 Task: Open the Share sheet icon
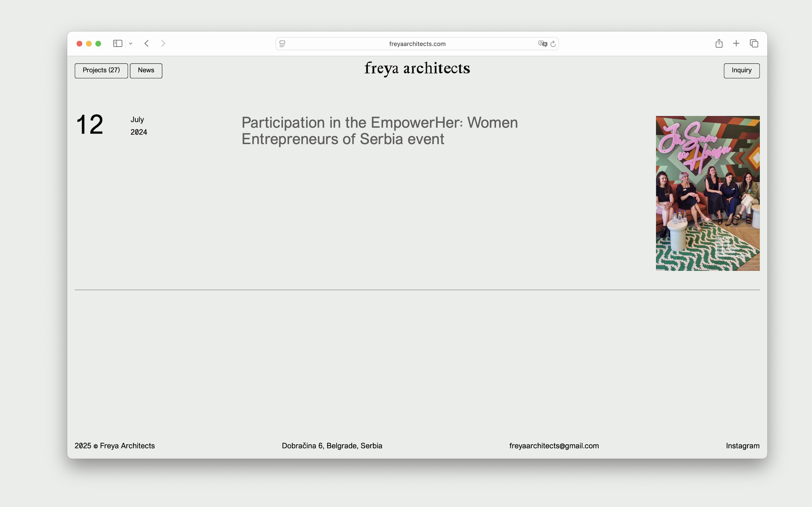(719, 44)
